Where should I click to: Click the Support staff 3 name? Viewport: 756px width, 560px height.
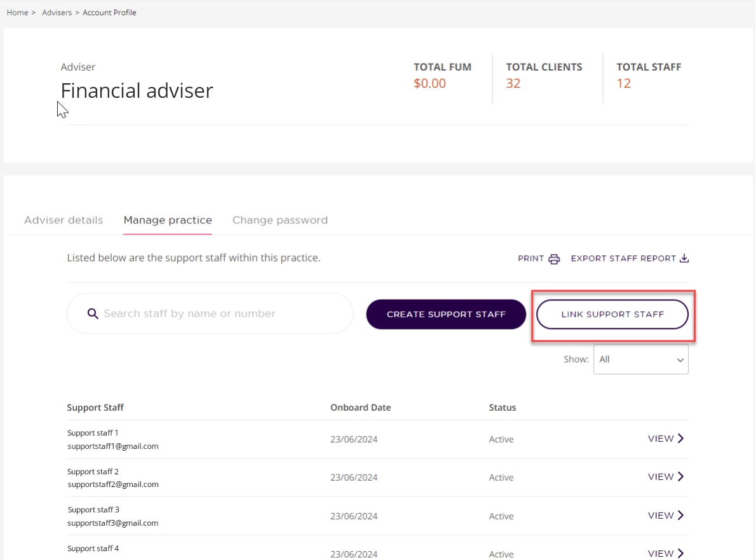click(93, 509)
